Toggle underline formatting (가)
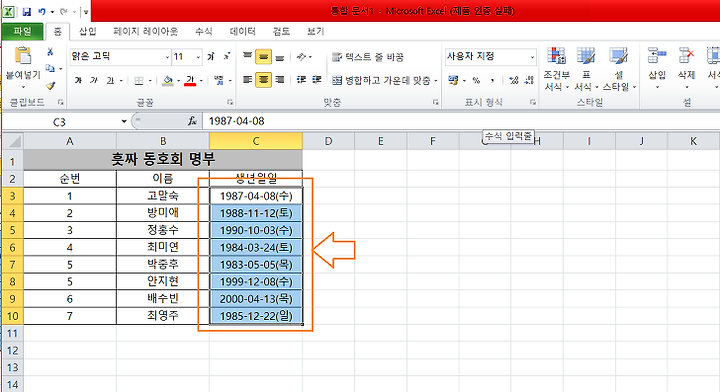 pyautogui.click(x=110, y=81)
